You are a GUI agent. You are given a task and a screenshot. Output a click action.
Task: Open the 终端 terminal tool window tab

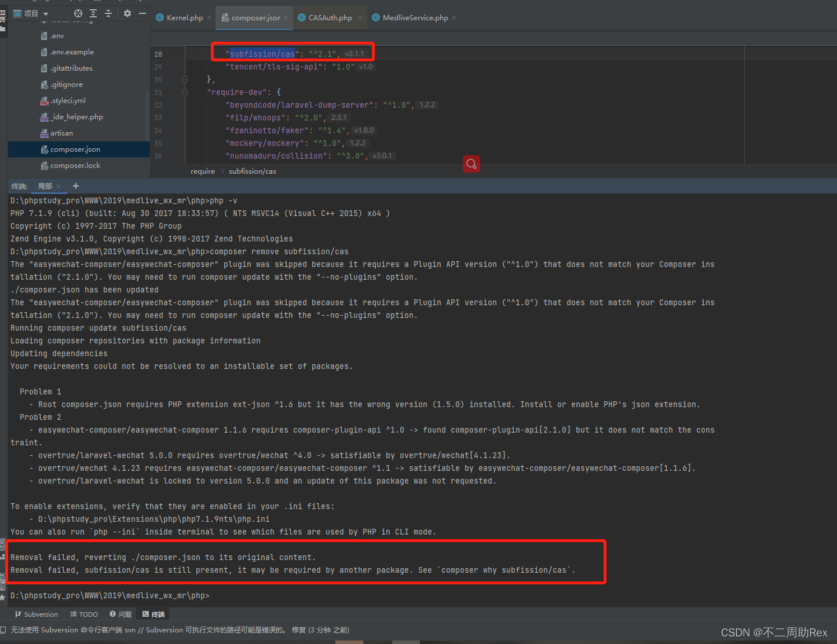point(153,614)
